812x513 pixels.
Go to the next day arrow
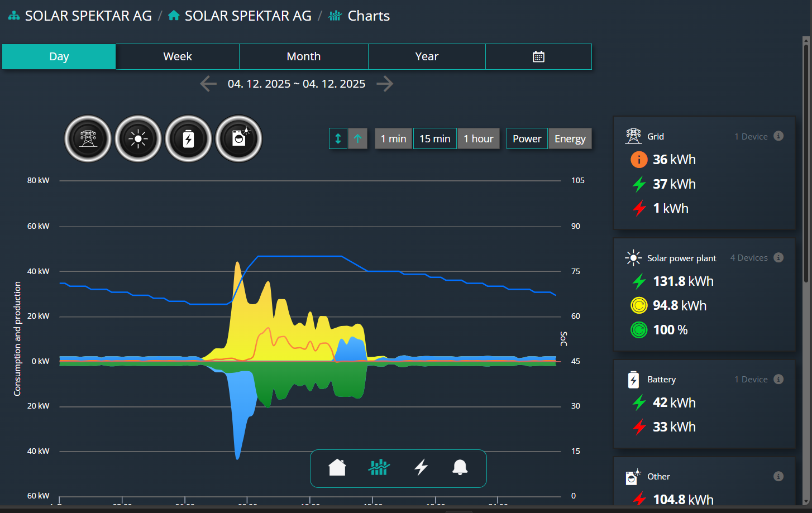click(x=385, y=84)
